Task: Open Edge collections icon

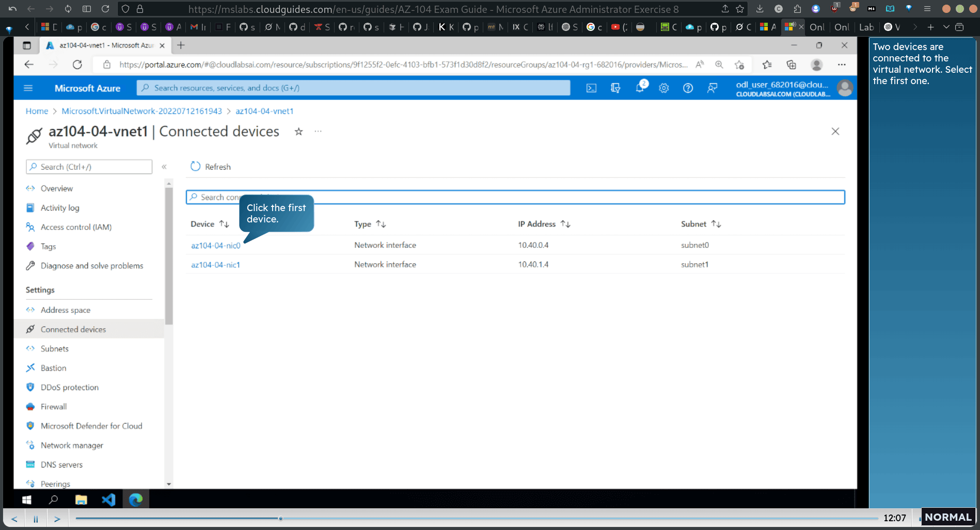Action: 792,65
